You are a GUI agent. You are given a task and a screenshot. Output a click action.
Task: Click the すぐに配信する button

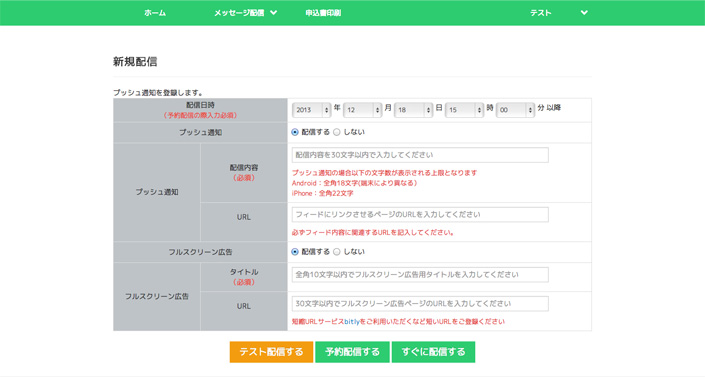(433, 352)
